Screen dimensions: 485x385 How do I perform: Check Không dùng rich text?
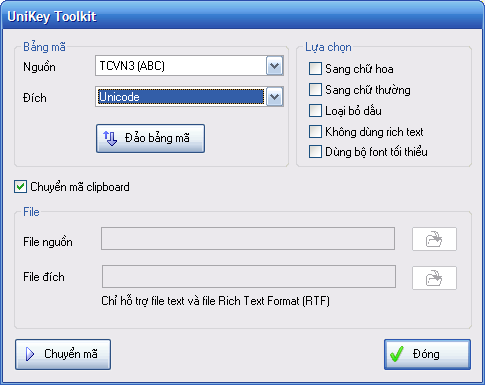[x=315, y=132]
